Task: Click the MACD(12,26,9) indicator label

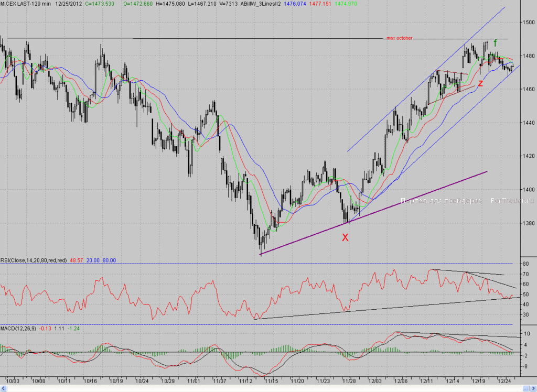Action: (18, 329)
